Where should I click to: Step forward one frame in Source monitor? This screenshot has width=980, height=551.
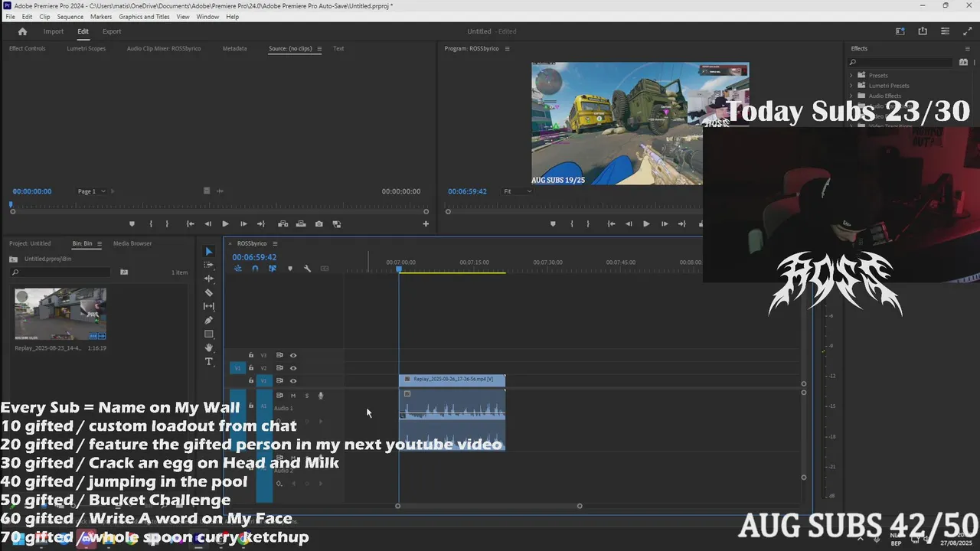(x=243, y=224)
